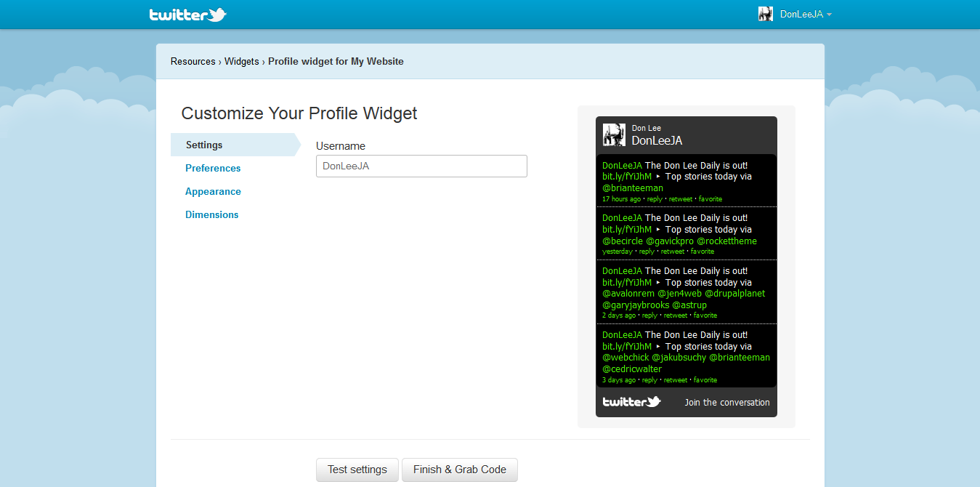Click favorite on the 3 days ago tweet
Image resolution: width=980 pixels, height=487 pixels.
(x=705, y=380)
